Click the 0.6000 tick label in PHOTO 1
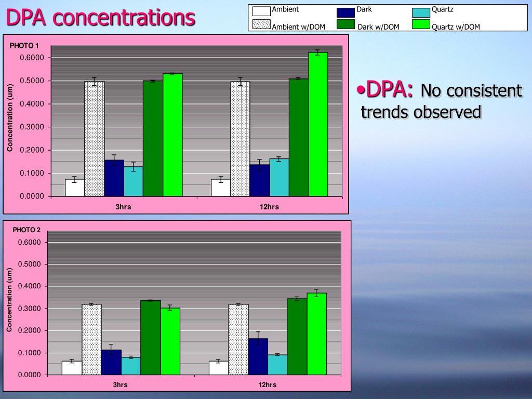The image size is (532, 399). tap(32, 58)
